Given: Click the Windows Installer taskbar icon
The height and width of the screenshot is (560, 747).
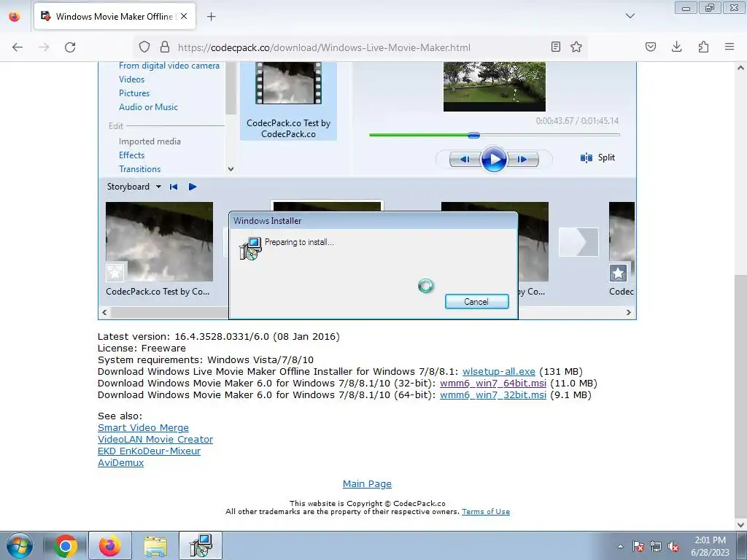Looking at the screenshot, I should pyautogui.click(x=201, y=545).
